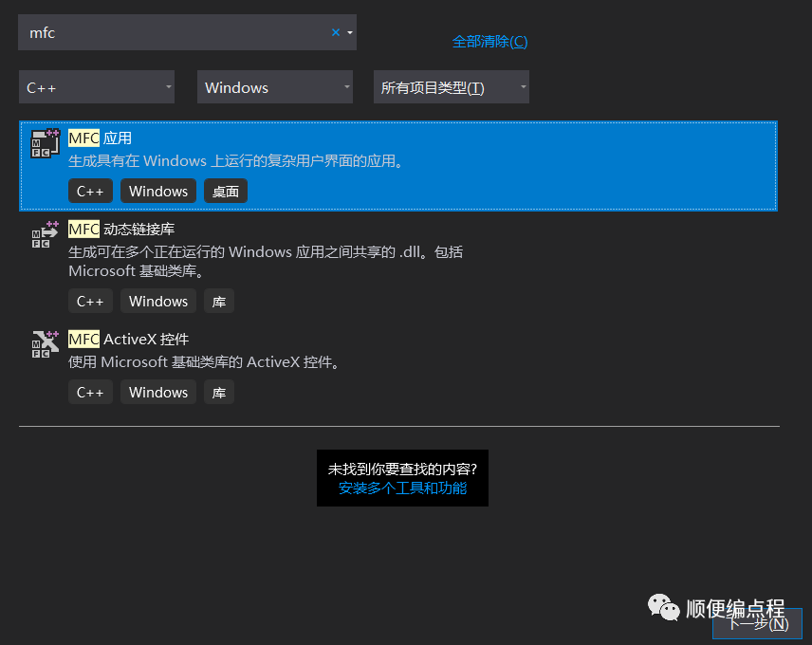Click the description 生成具有在 Windows 上运行的复杂用户界面的应用
Image resolution: width=812 pixels, height=645 pixels.
[x=236, y=161]
